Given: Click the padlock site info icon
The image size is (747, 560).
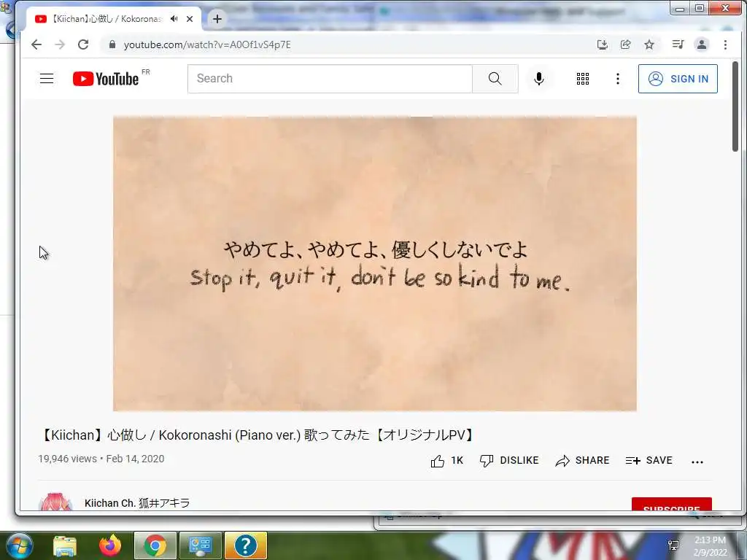Looking at the screenshot, I should (112, 44).
